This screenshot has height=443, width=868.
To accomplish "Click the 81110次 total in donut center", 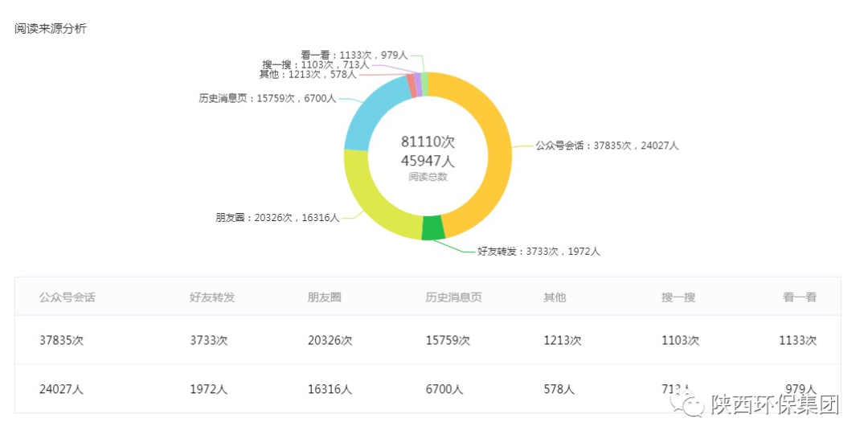I will [428, 142].
